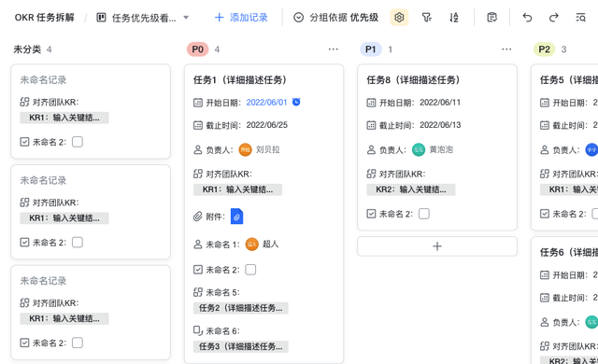The width and height of the screenshot is (598, 364).
Task: Check 未命名 2 box in second 未命名记录 card
Action: click(x=78, y=243)
